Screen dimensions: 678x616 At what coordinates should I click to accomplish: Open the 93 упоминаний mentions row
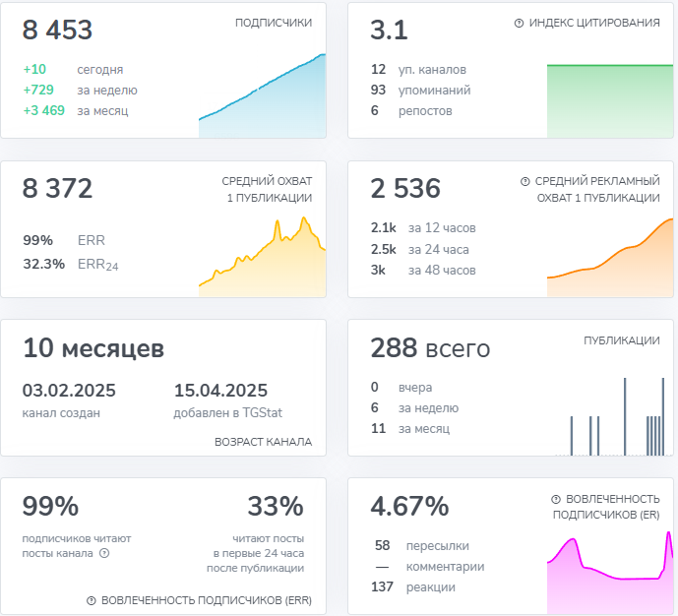point(420,91)
